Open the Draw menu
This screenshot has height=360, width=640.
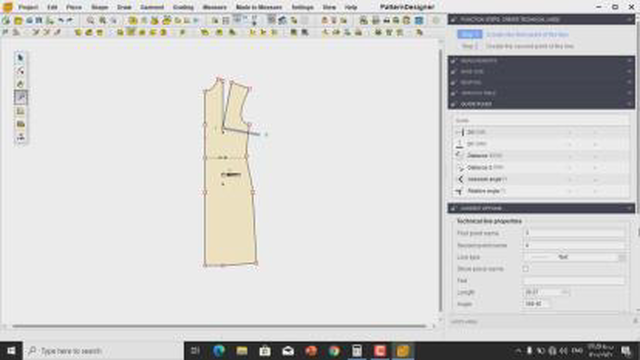[124, 7]
